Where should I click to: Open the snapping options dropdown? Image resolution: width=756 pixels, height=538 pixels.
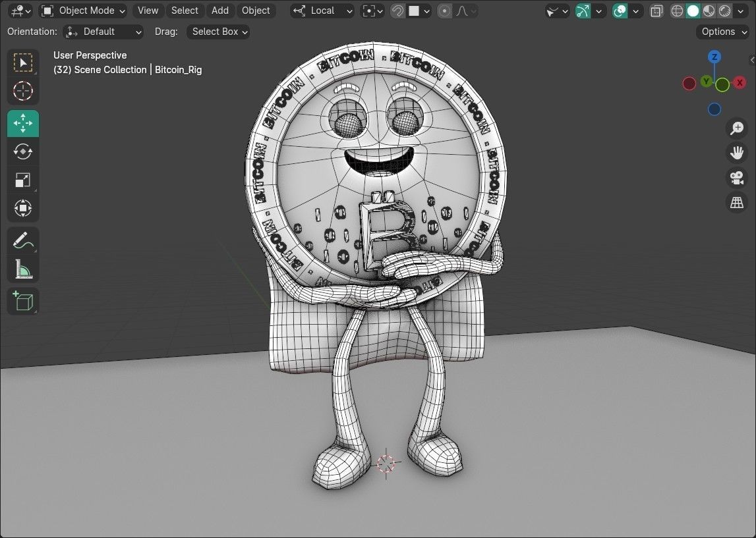(x=419, y=11)
